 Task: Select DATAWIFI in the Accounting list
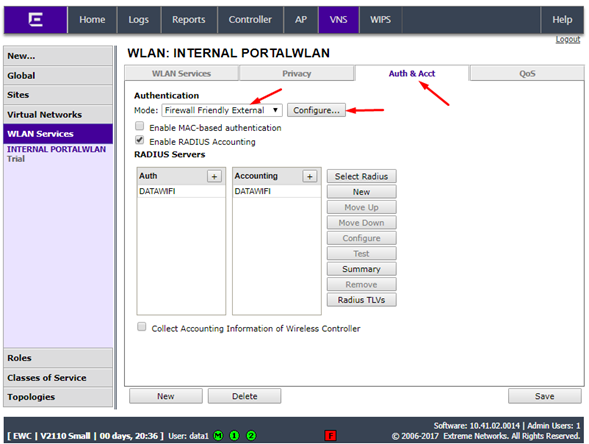[276, 191]
